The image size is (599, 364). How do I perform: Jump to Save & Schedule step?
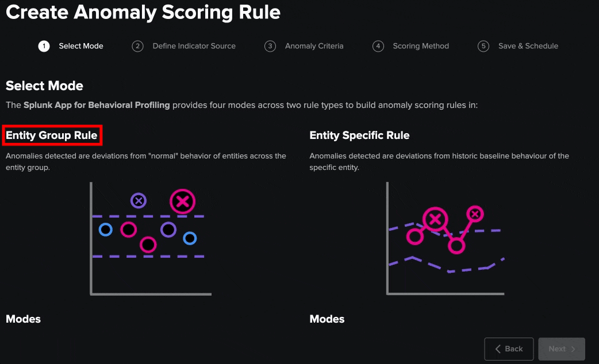point(528,46)
